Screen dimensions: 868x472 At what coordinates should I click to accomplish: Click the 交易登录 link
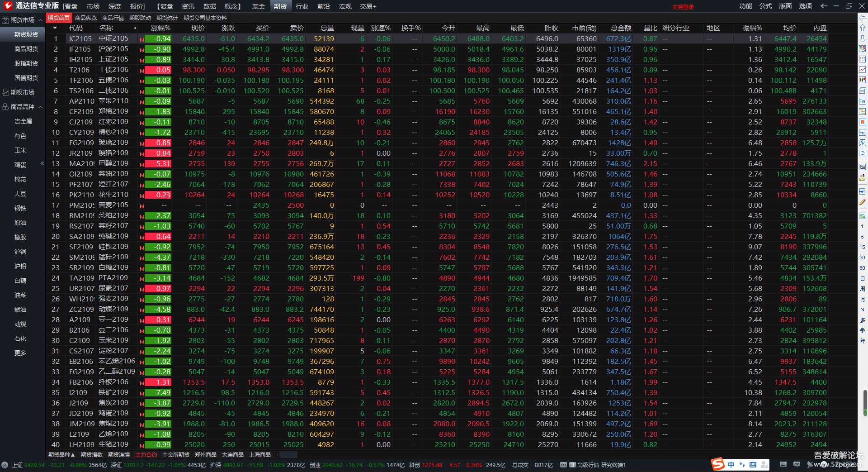coord(683,7)
